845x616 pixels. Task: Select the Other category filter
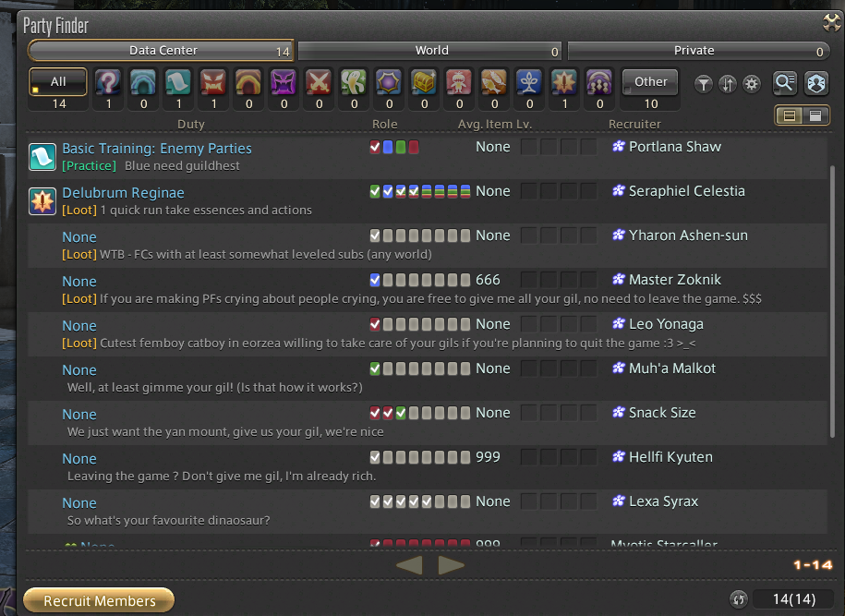(x=650, y=82)
